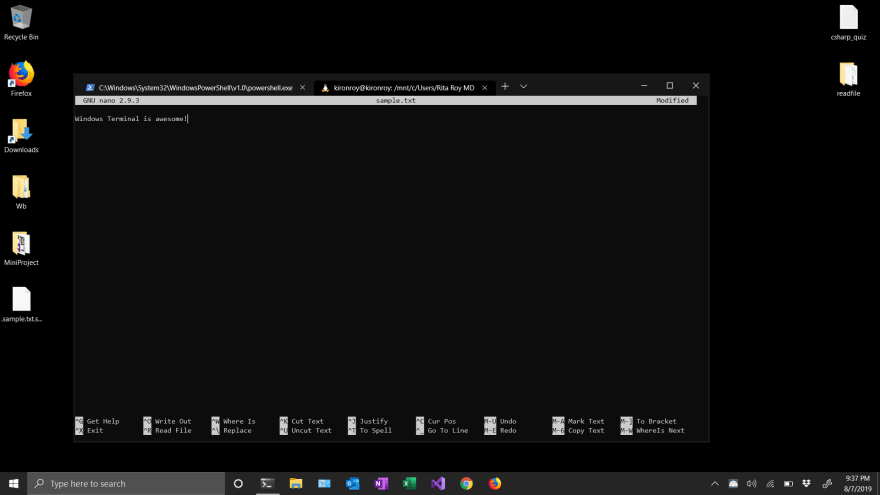Launch Firefox from the desktop shortcut
Image resolution: width=880 pixels, height=495 pixels.
21,79
